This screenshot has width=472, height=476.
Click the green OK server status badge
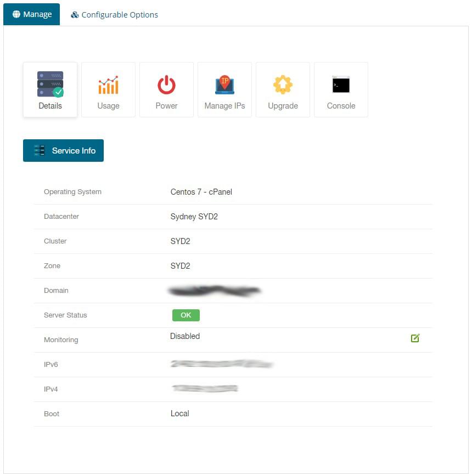[x=186, y=315]
